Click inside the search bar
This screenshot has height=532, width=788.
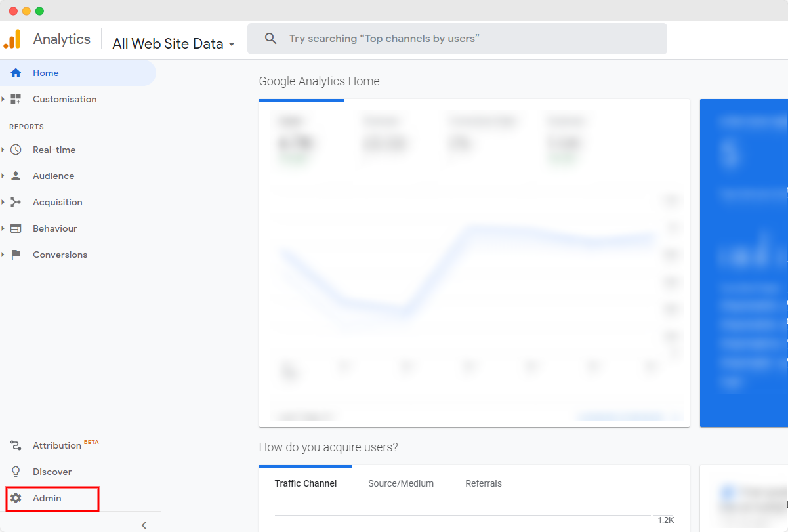point(457,39)
